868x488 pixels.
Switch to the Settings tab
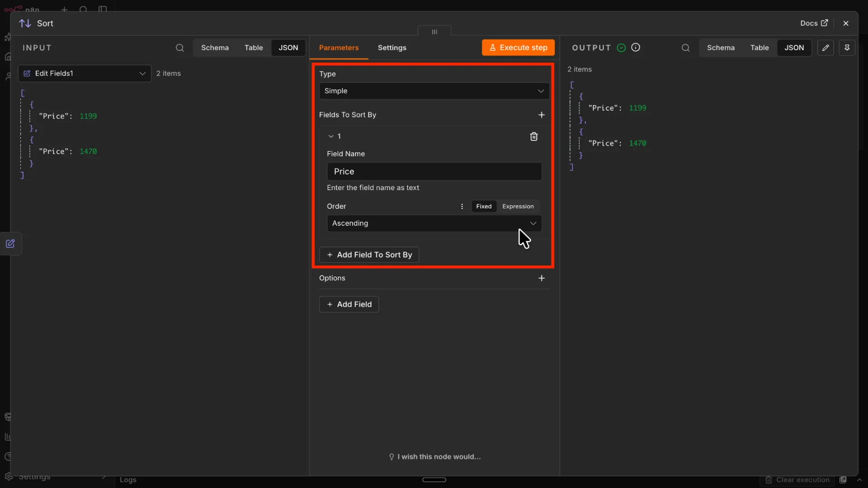point(392,48)
